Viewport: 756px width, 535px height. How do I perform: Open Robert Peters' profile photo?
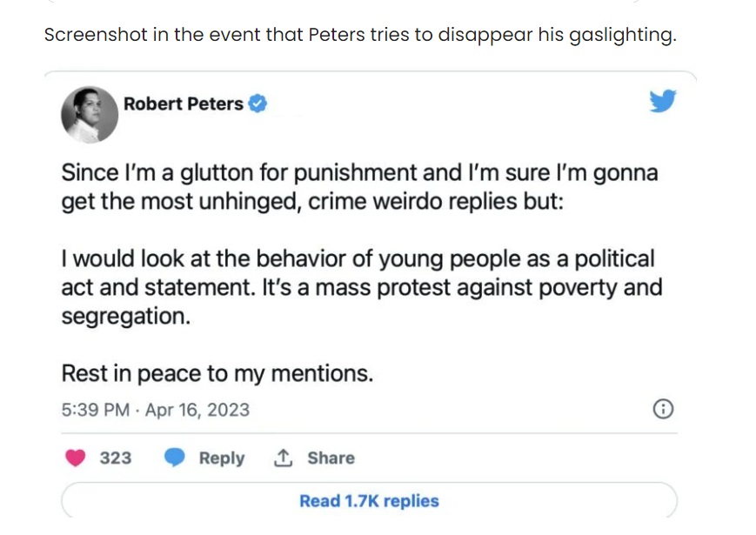(x=90, y=115)
